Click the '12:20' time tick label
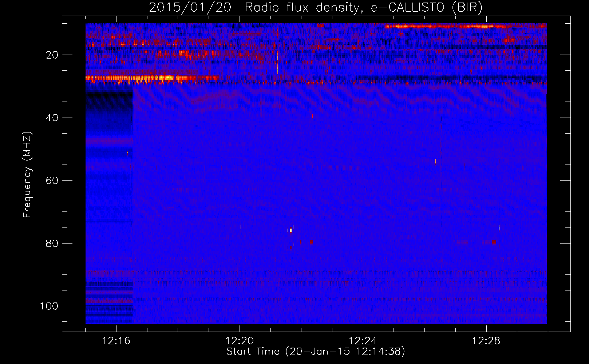The height and width of the screenshot is (364, 589). pyautogui.click(x=240, y=341)
